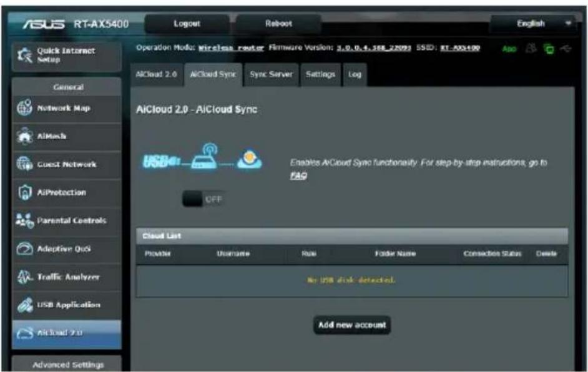Click the Parental Controls people icon
The width and height of the screenshot is (588, 372).
tap(25, 220)
